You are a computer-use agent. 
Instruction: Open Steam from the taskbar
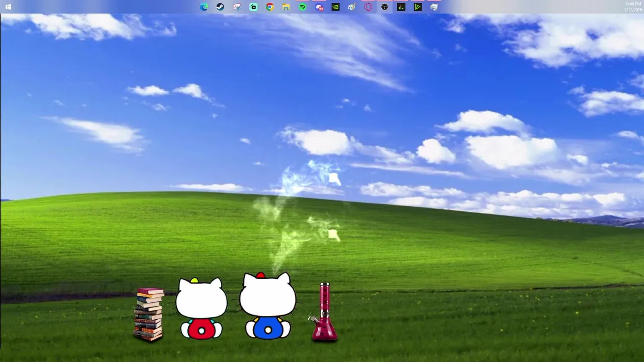coord(220,7)
